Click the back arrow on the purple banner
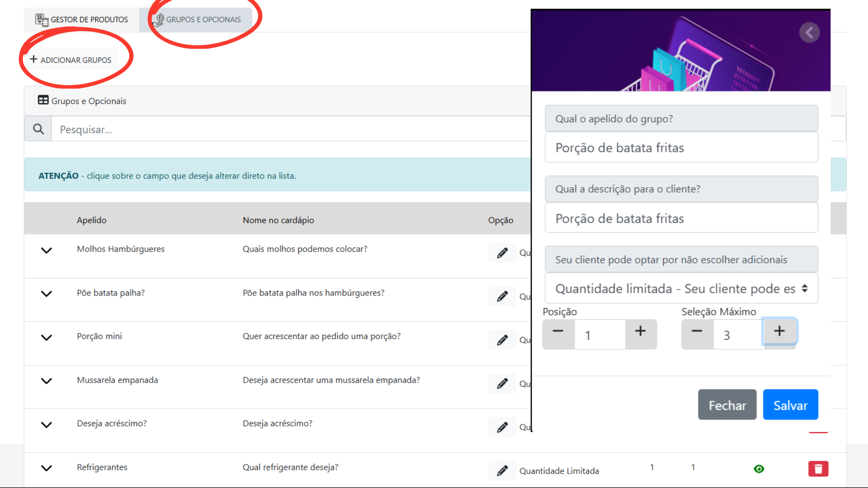The image size is (868, 488). click(x=809, y=33)
